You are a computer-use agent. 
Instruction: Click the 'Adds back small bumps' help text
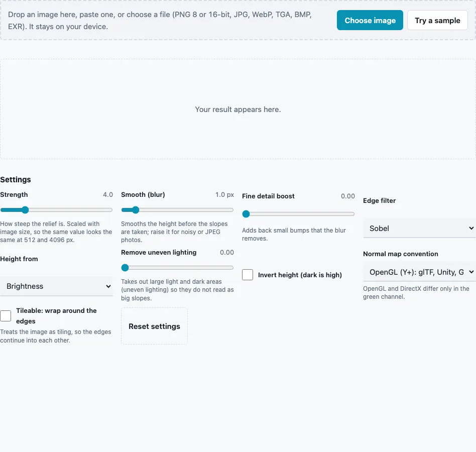294,235
